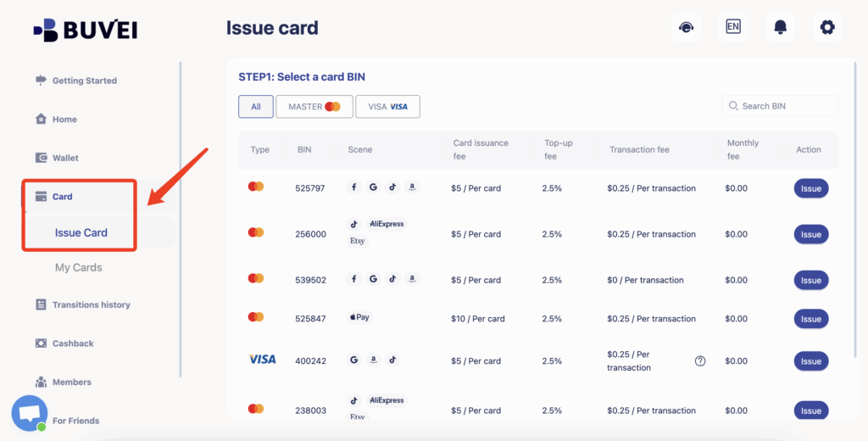The height and width of the screenshot is (441, 868).
Task: Go to My Cards in the sidebar
Action: tap(78, 267)
